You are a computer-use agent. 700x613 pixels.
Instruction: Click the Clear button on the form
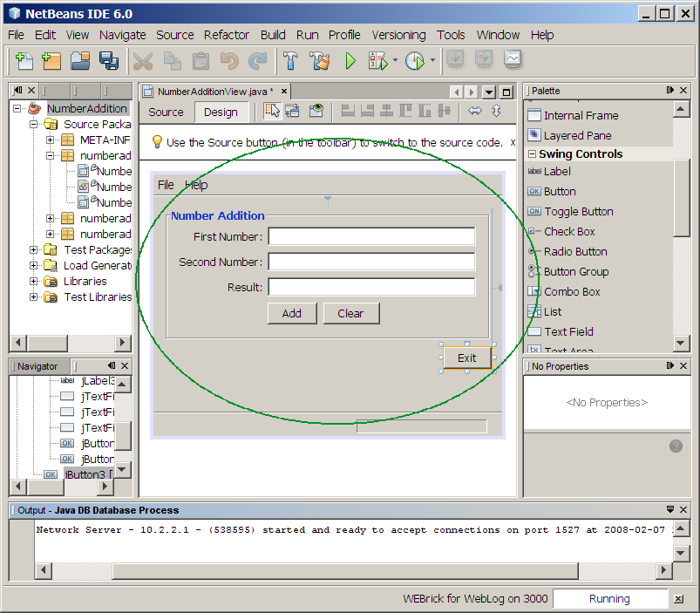click(351, 313)
